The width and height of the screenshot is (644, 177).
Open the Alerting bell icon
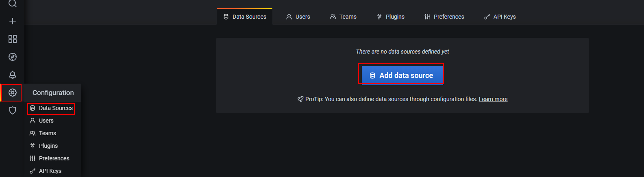tap(13, 75)
